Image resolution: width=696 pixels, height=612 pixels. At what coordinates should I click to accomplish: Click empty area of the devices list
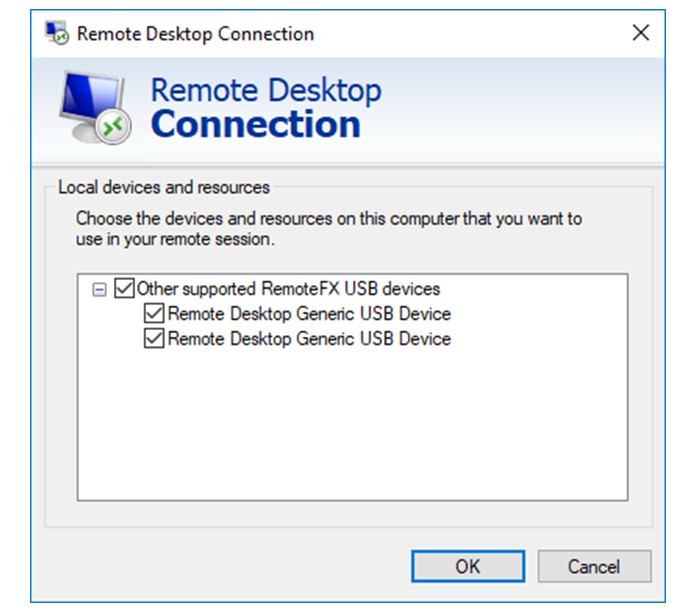tap(352, 424)
